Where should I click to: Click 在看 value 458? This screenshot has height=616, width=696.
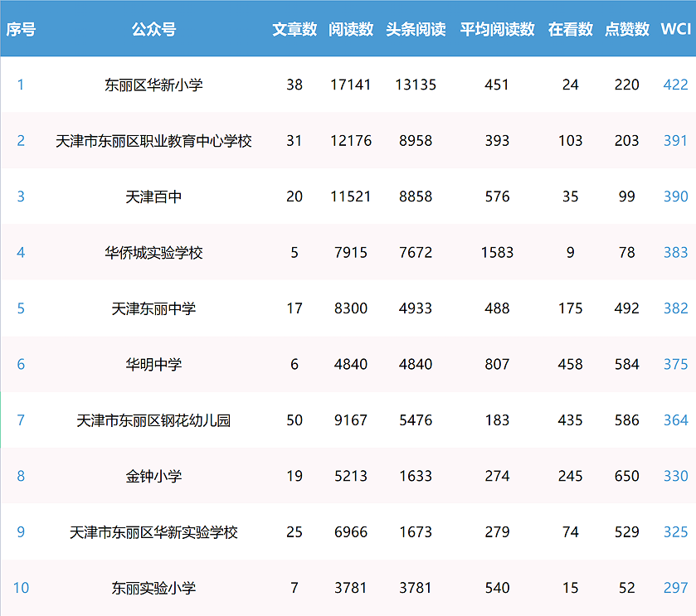(x=571, y=365)
